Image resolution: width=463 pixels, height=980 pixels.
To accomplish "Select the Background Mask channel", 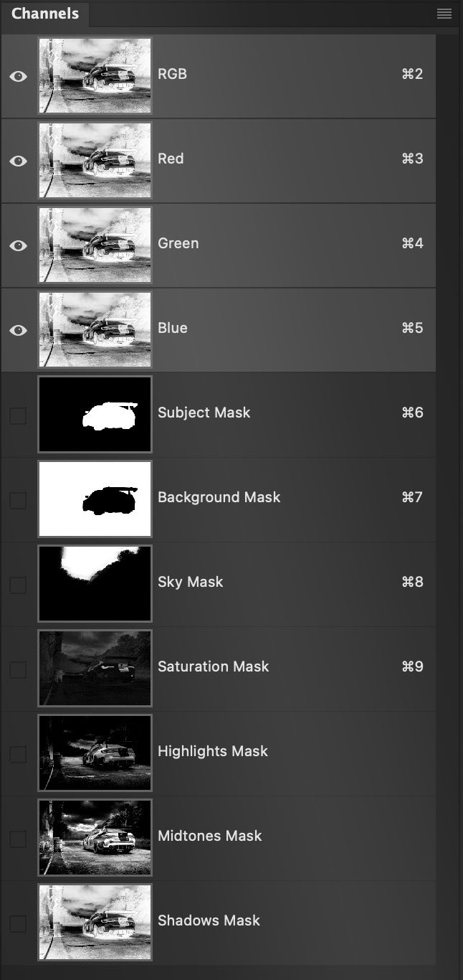I will 219,498.
